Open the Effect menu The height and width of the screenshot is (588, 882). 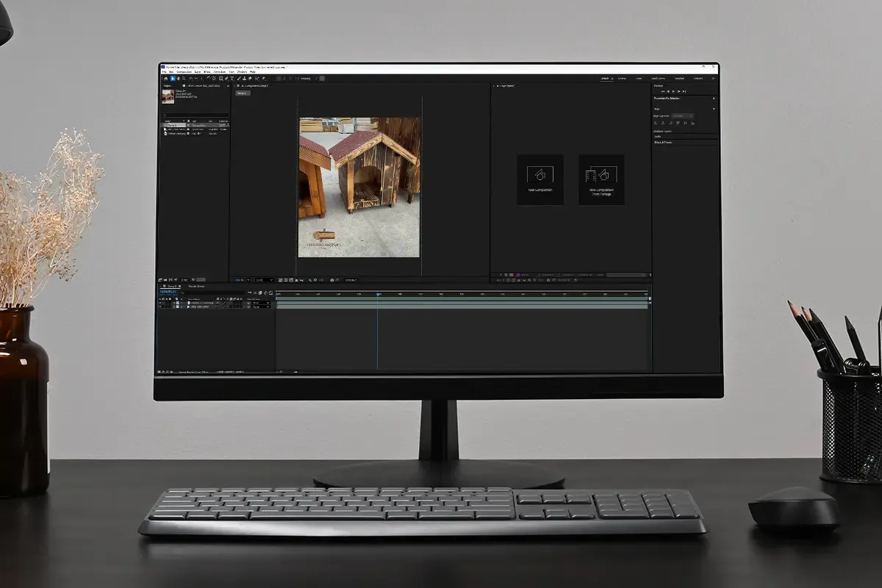coord(207,72)
